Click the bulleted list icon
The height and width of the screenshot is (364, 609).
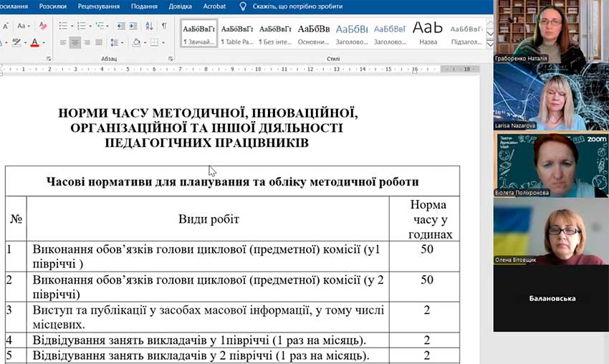point(62,26)
